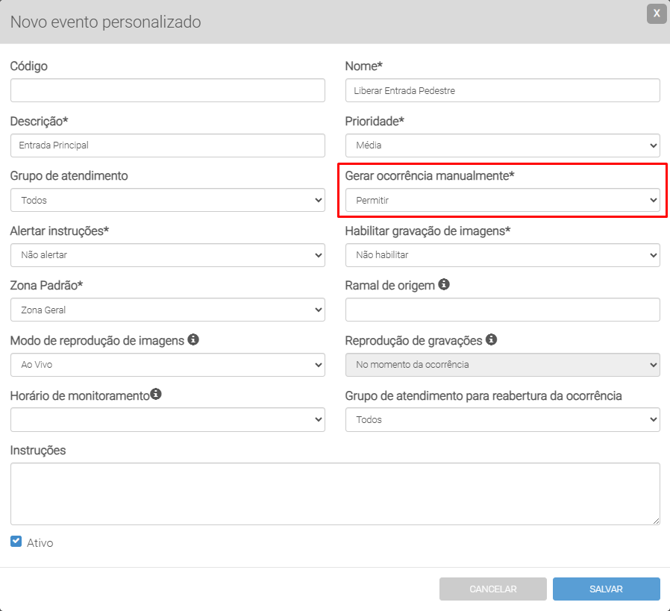Open Modo de reprodução de imagens dropdown

point(167,365)
